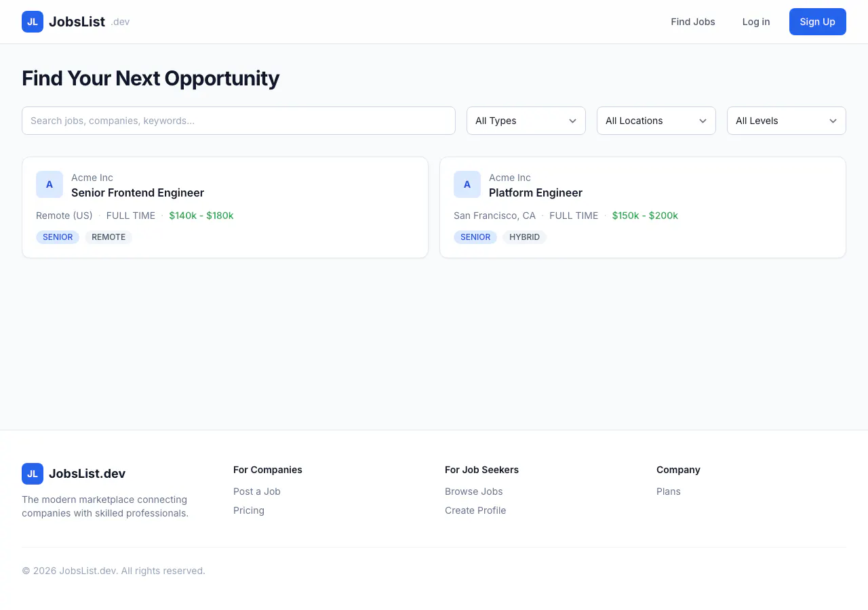Open the Pricing footer link
This screenshot has width=868, height=610.
[x=249, y=510]
